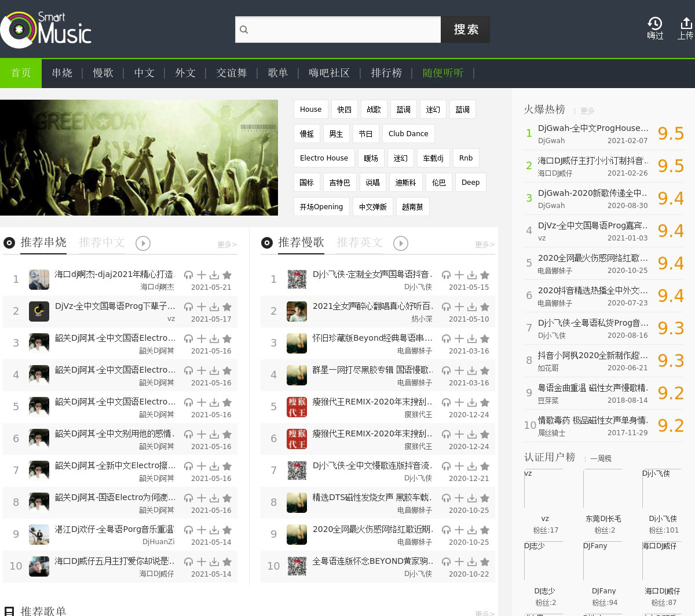
Task: Open the 交谊舞 nav item
Action: (x=232, y=73)
